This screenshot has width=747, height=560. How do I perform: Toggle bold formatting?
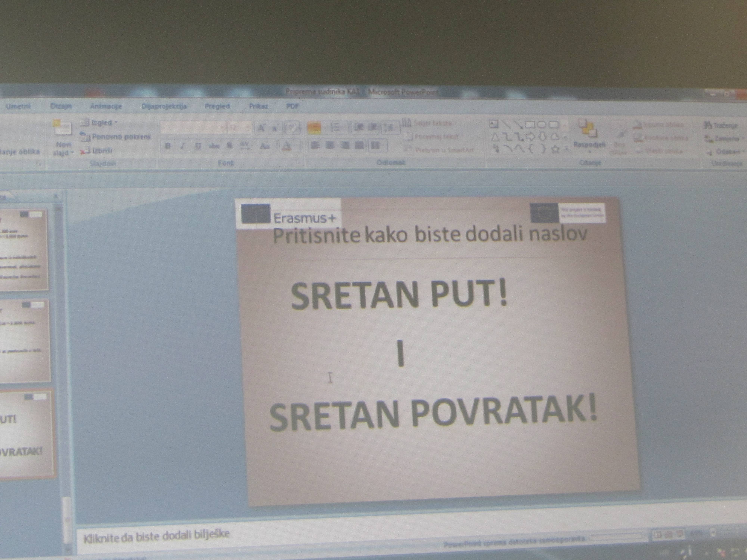pyautogui.click(x=168, y=146)
